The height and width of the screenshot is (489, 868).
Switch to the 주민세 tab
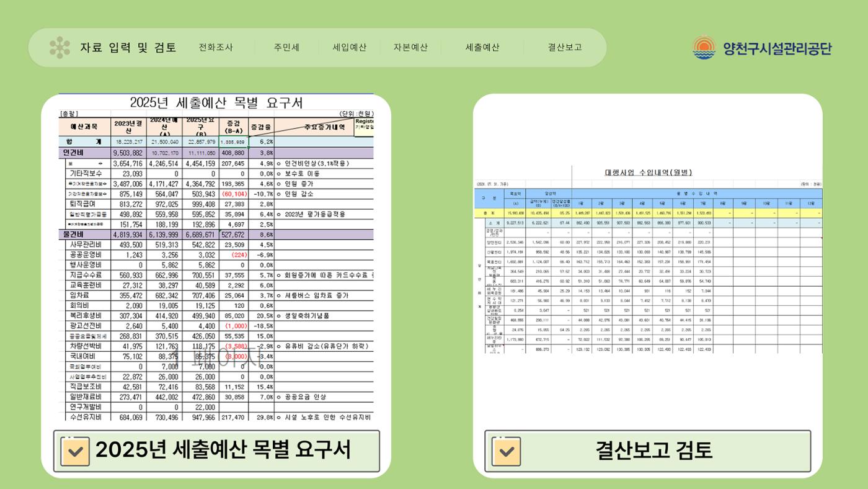coord(286,47)
